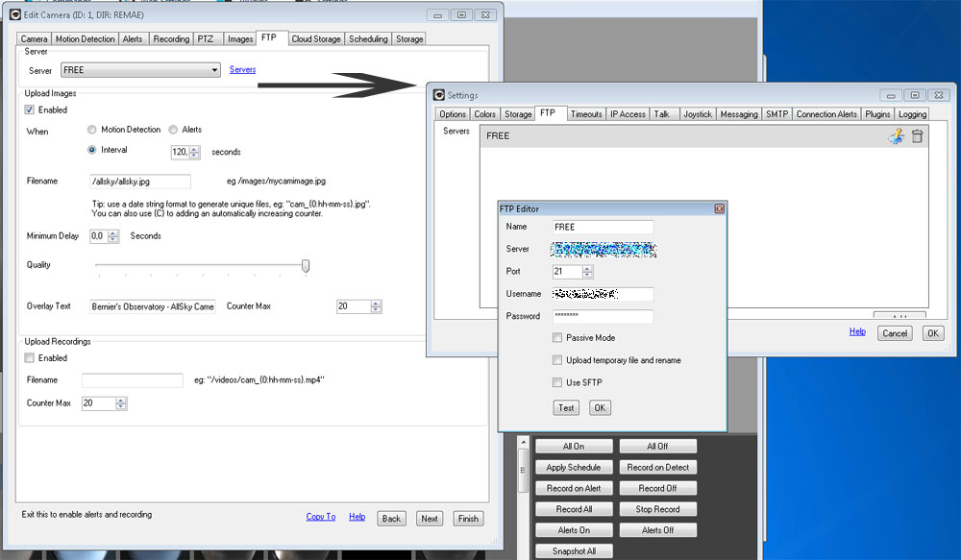The width and height of the screenshot is (961, 560).
Task: Open SMTP tab in Settings
Action: [776, 114]
